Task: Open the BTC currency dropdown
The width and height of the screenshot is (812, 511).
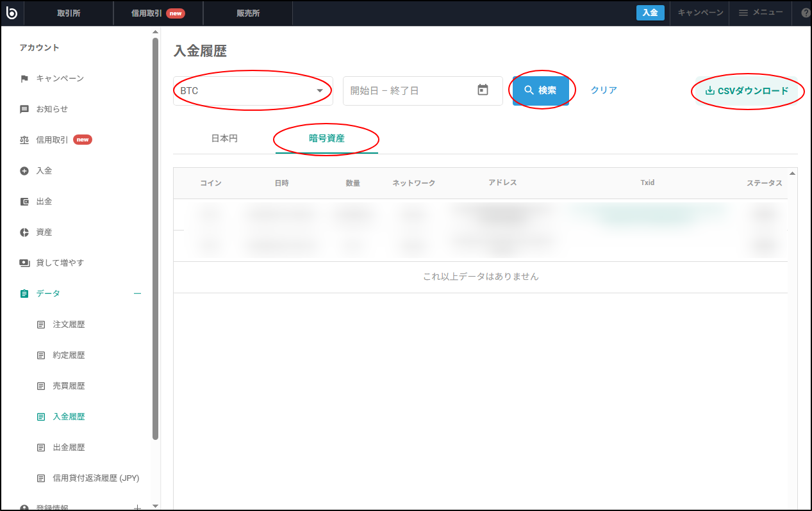Action: (x=252, y=90)
